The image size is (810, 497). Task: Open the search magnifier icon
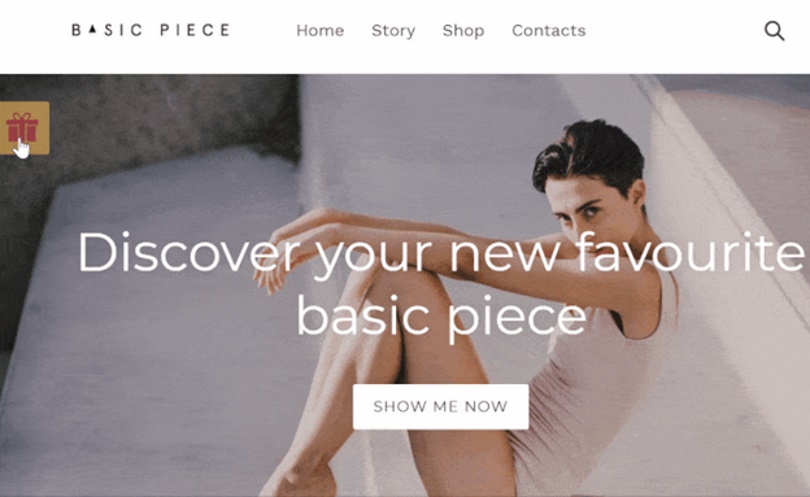pyautogui.click(x=774, y=31)
